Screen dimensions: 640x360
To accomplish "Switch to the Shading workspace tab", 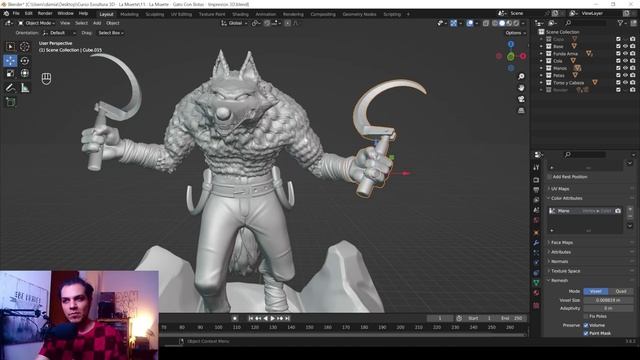I will (240, 14).
